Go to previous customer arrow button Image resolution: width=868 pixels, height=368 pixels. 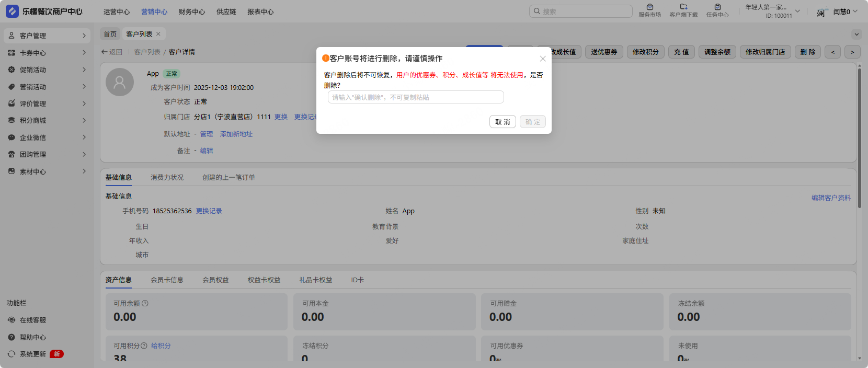click(833, 52)
